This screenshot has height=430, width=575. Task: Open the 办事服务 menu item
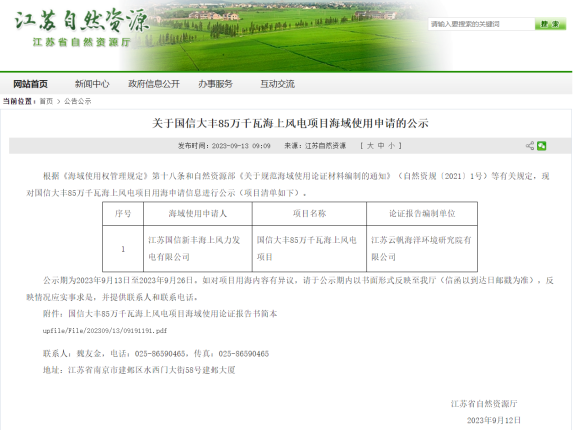216,84
